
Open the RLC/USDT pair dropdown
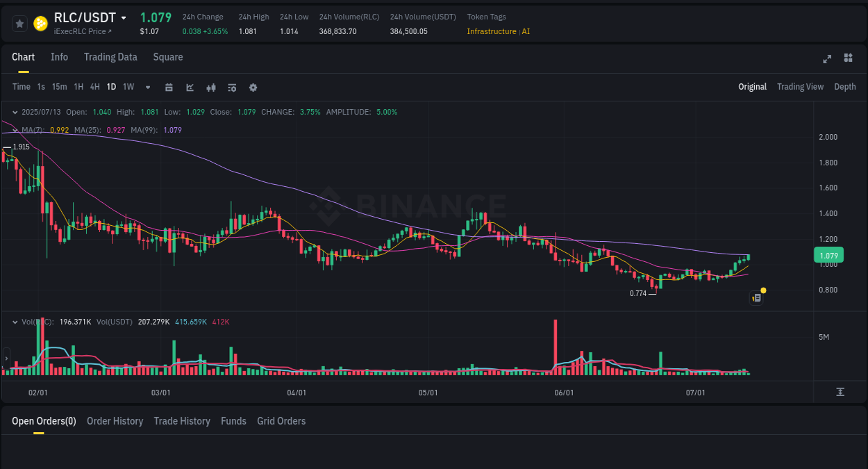(125, 17)
